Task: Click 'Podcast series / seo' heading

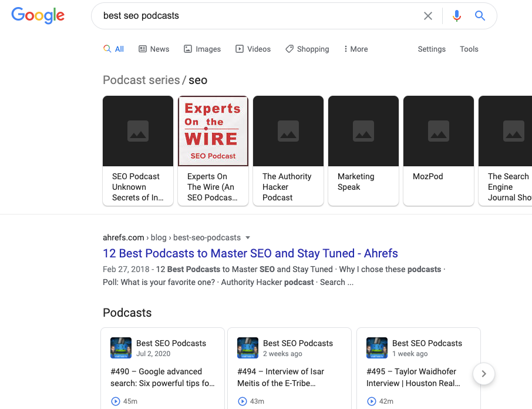Action: point(155,80)
